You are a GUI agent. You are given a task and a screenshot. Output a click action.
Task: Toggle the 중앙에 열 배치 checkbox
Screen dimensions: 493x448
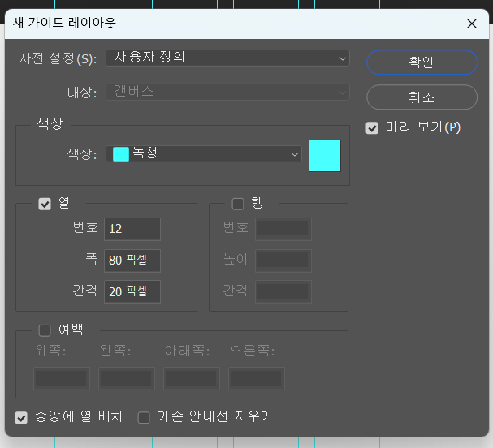pos(22,417)
